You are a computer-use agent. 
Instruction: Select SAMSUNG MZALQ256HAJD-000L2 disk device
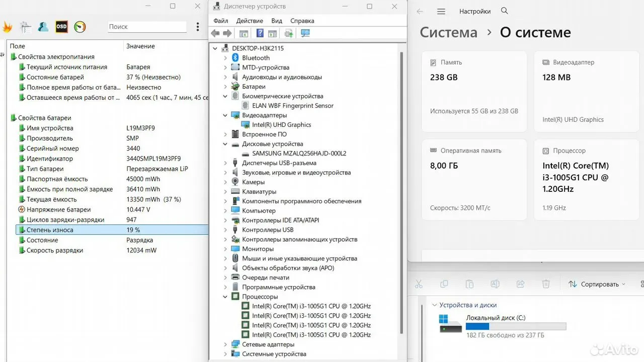pos(299,154)
